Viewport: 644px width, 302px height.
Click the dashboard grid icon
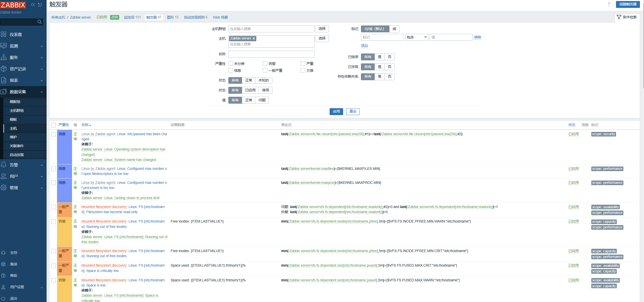[4, 34]
